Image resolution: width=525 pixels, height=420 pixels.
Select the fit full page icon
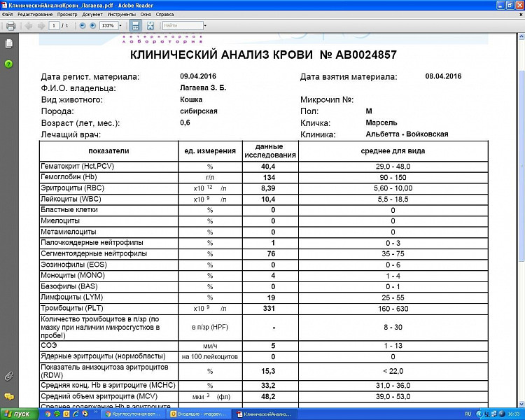click(150, 25)
